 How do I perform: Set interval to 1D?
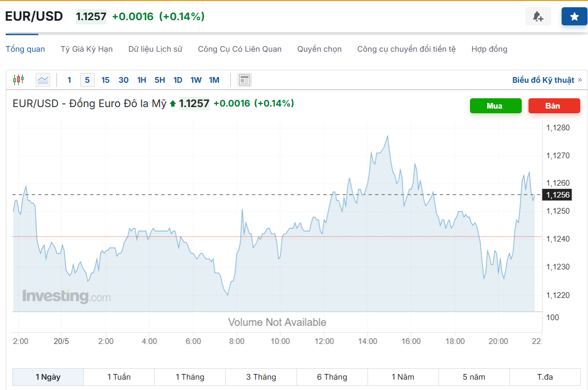[x=178, y=80]
